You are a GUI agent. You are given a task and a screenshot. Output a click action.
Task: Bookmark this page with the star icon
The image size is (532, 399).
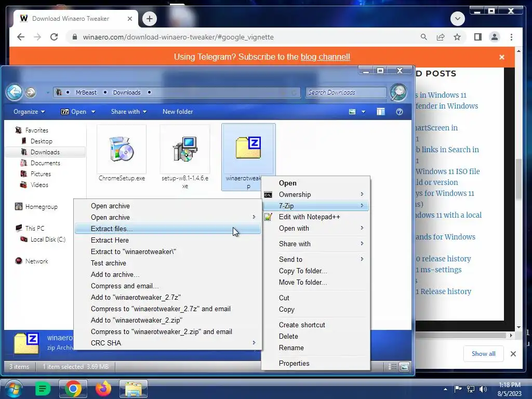tap(457, 37)
